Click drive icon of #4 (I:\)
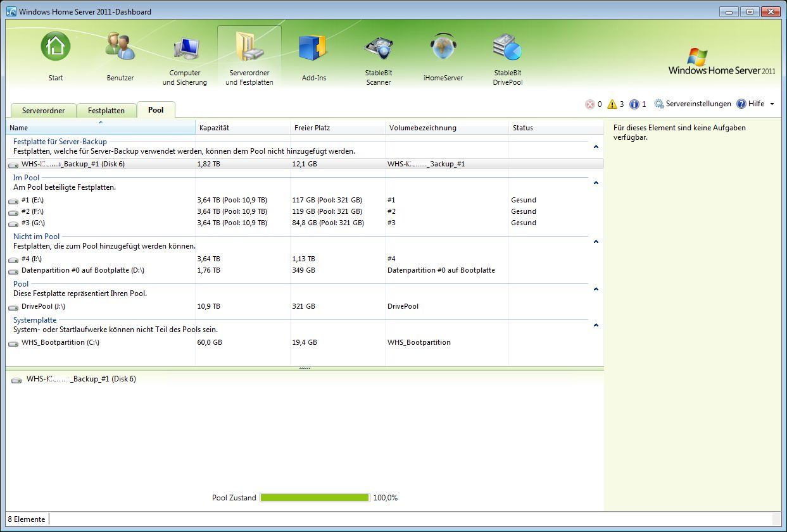Viewport: 787px width, 532px height. tap(13, 260)
